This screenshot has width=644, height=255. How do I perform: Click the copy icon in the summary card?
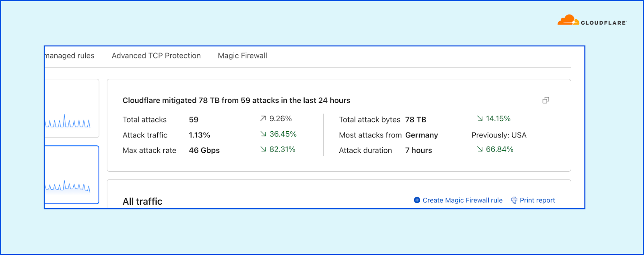tap(545, 100)
